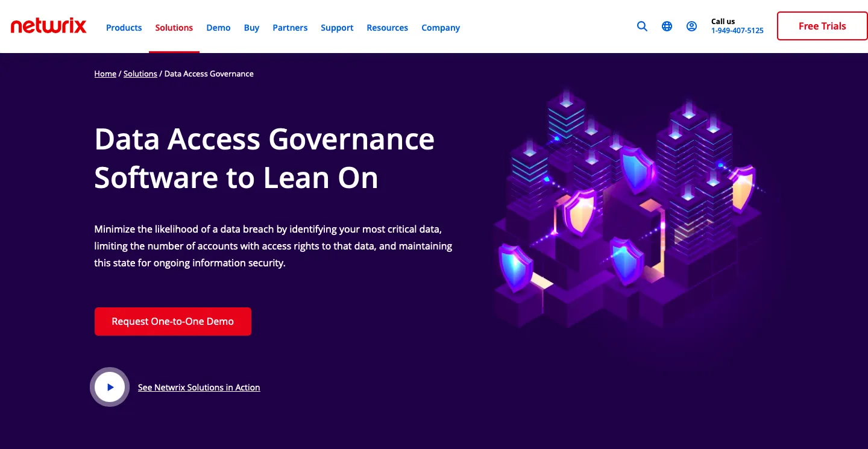This screenshot has height=449, width=868.
Task: Open the Resources menu
Action: tap(387, 28)
